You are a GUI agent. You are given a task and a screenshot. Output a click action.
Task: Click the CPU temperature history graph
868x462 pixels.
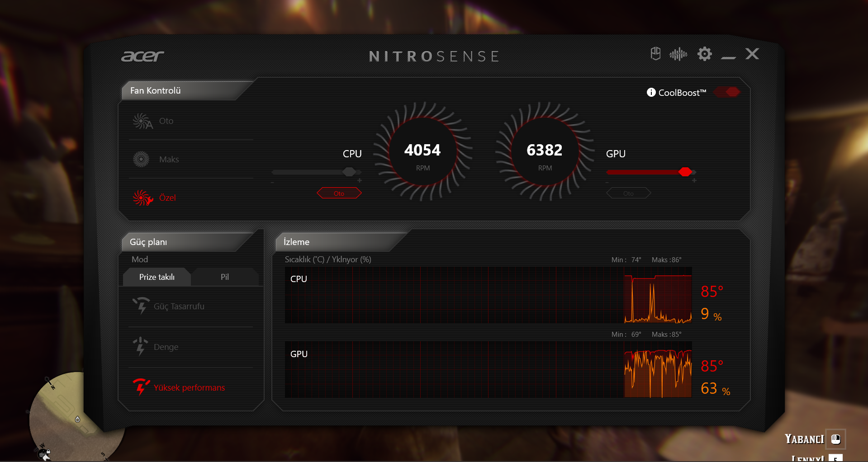tap(489, 295)
